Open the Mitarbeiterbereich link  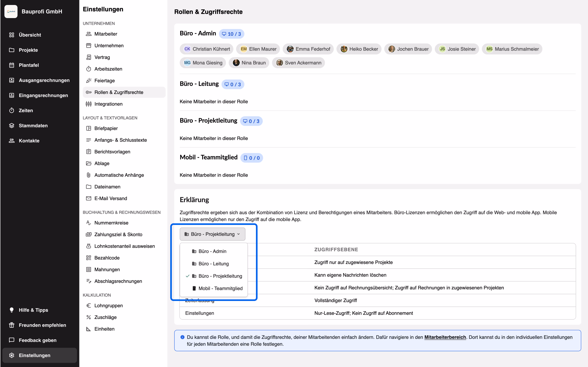coord(445,337)
